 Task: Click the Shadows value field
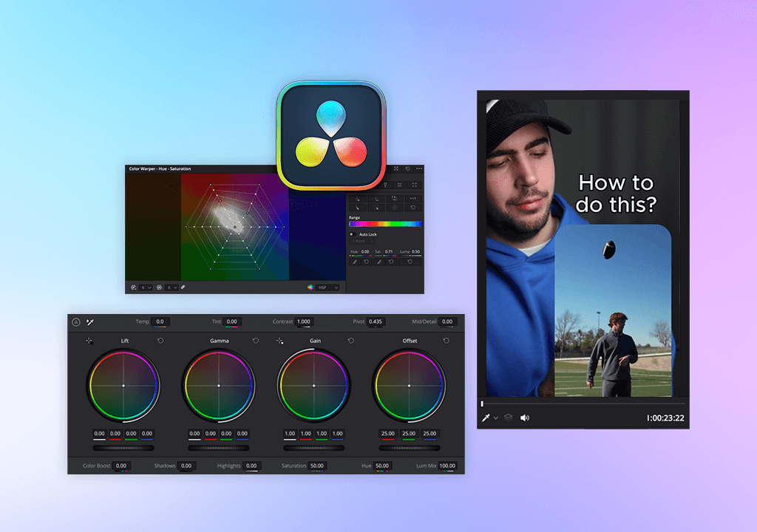pos(186,465)
